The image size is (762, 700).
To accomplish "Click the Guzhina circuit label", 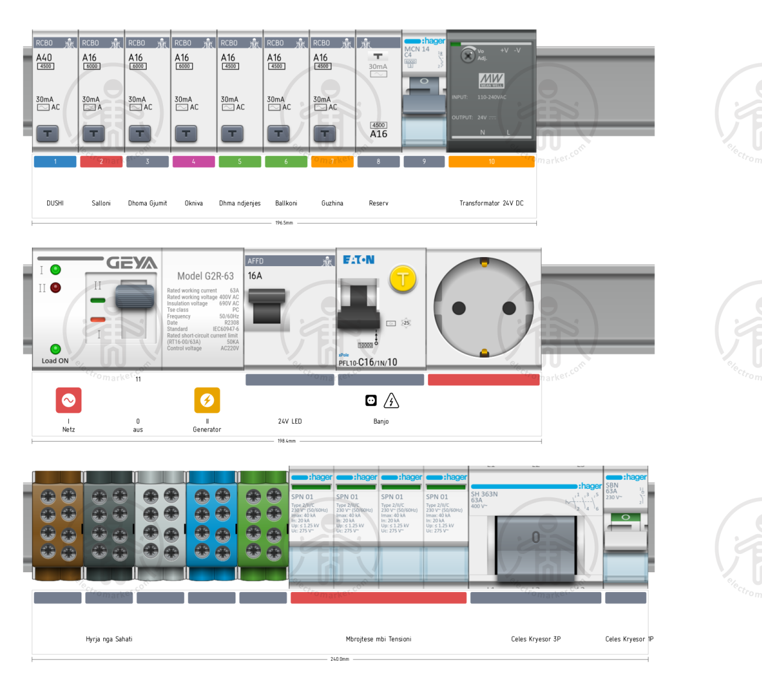I will (332, 203).
